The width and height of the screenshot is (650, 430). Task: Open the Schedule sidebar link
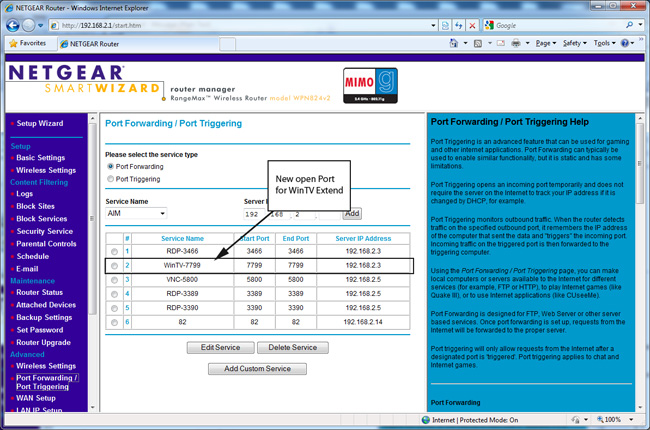click(x=32, y=256)
